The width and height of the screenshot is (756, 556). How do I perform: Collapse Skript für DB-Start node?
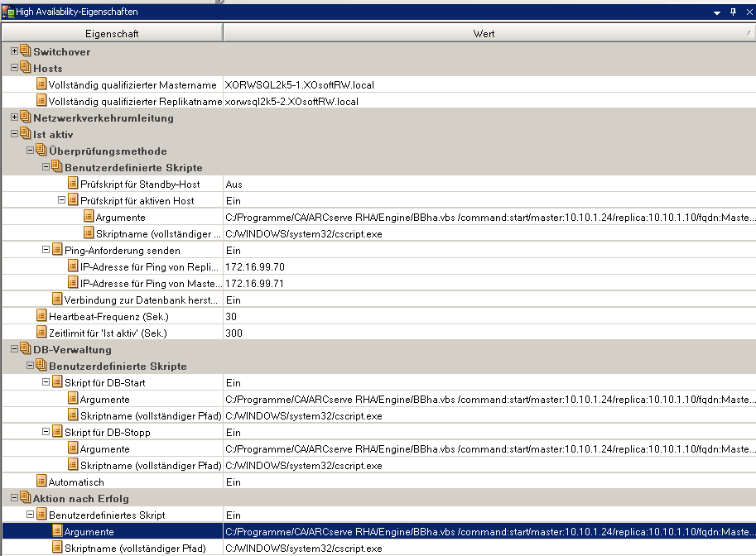[46, 382]
